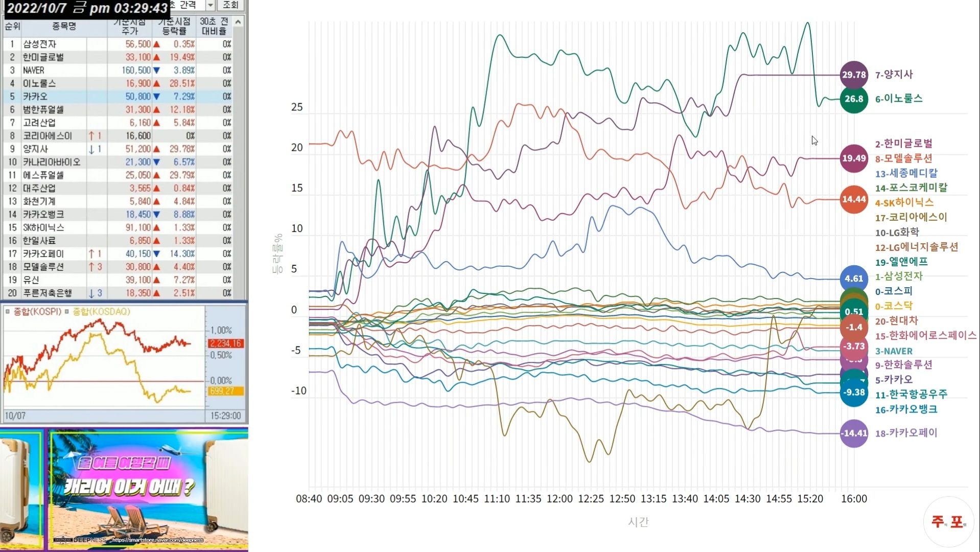Click the table scrollbar up arrow

[238, 21]
